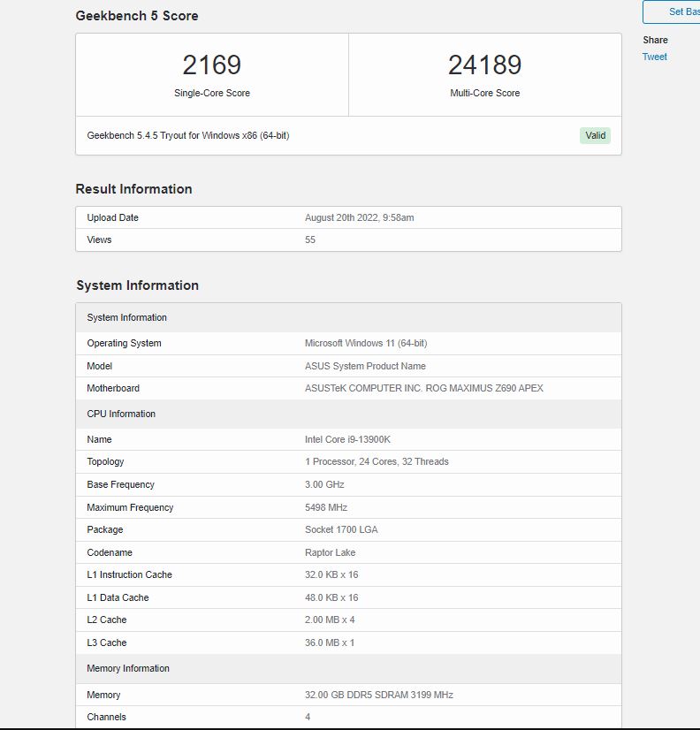Click the Model label
700x730 pixels.
point(100,366)
